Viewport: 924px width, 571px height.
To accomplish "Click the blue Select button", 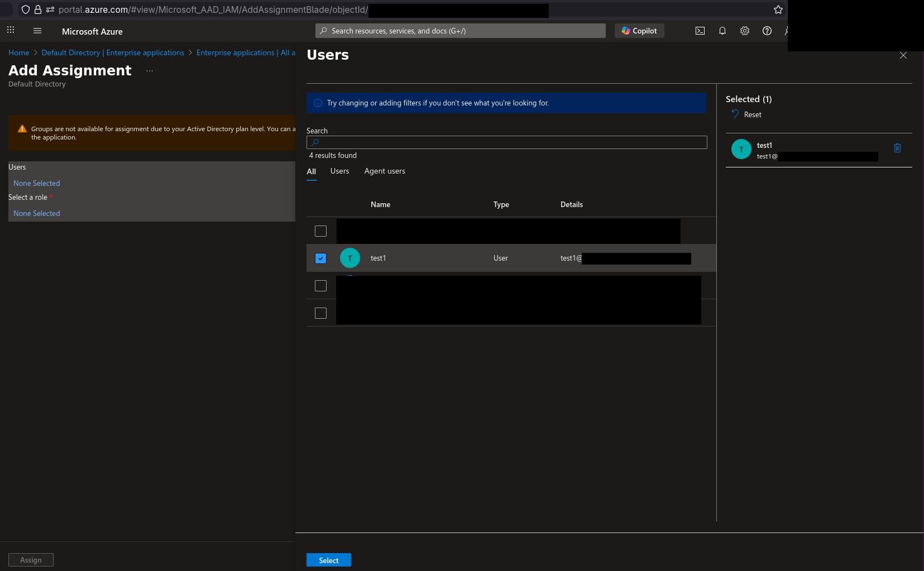I will click(328, 560).
